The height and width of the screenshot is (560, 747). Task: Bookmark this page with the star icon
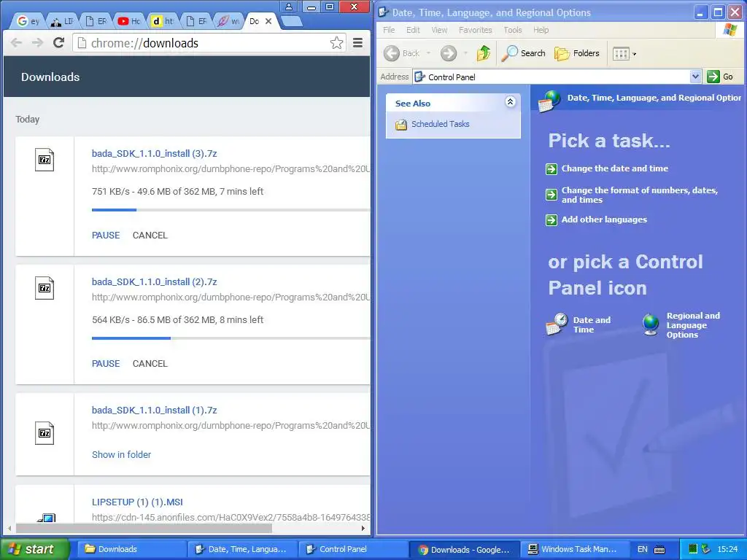(336, 43)
